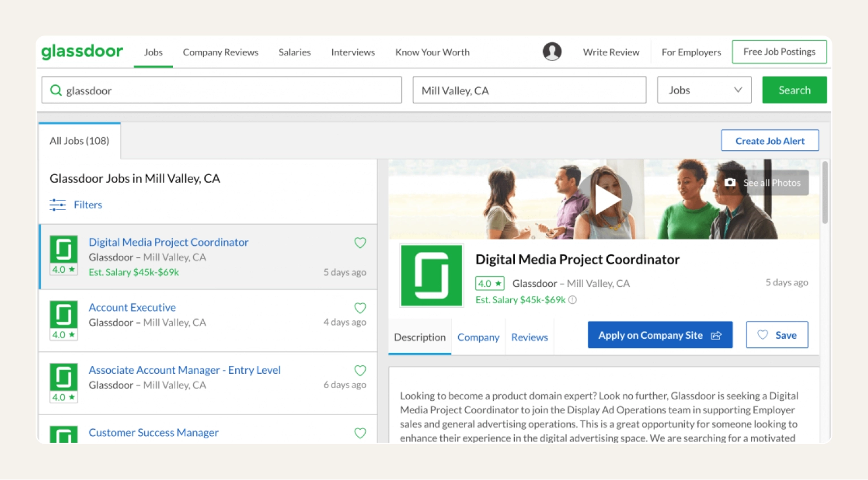Screen dimensions: 868x480
Task: Click the Associate Account Manager company logo
Action: [x=64, y=377]
